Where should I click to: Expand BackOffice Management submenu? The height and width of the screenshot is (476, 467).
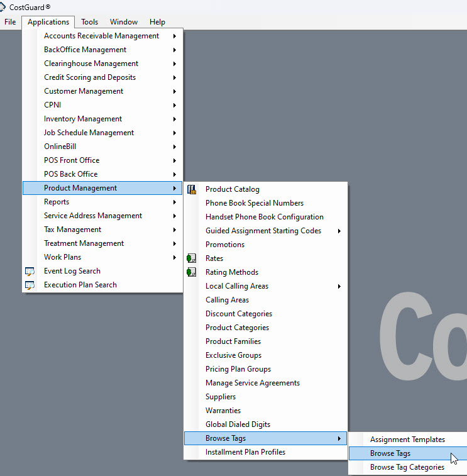pos(102,50)
